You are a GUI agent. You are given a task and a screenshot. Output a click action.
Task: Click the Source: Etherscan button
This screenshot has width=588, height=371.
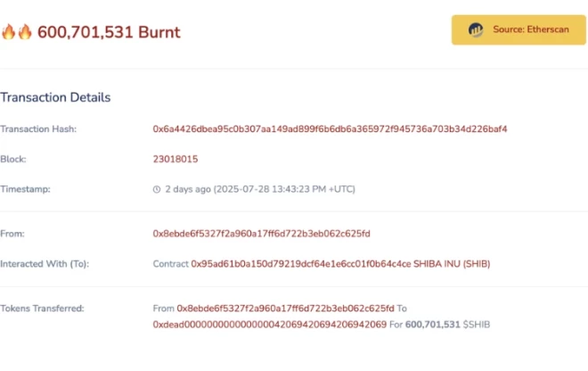pyautogui.click(x=519, y=29)
